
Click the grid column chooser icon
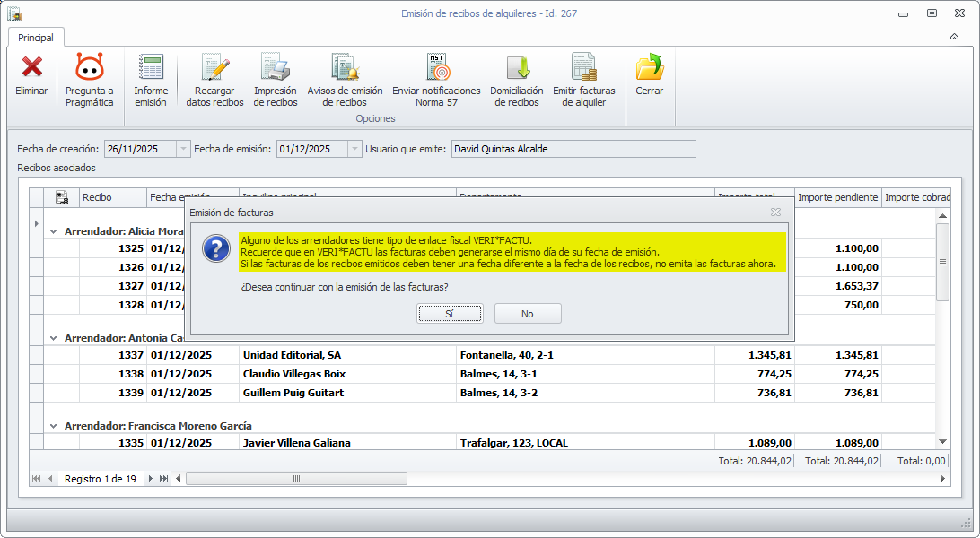click(62, 197)
